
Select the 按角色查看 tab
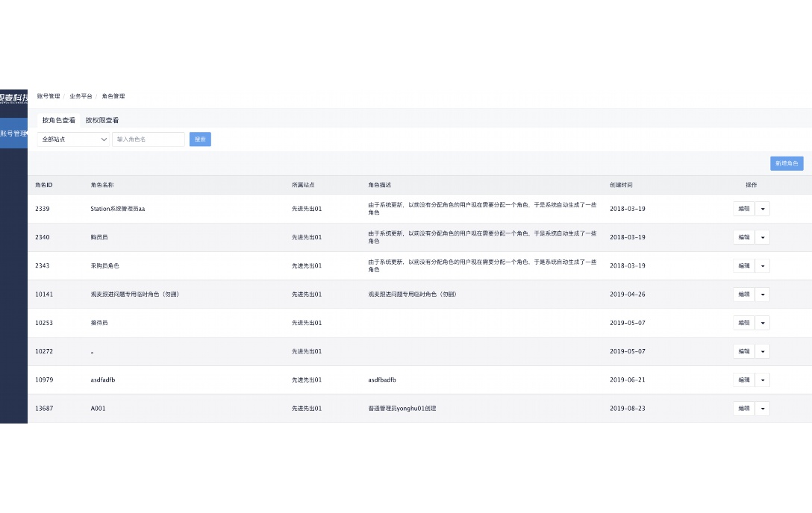[59, 120]
